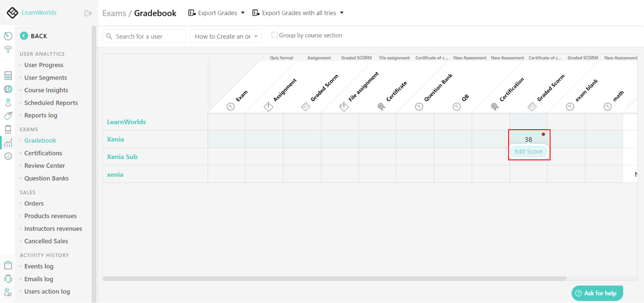Viewport: 644px width, 303px height.
Task: Open the How to Create an or dropdown
Action: tap(226, 36)
